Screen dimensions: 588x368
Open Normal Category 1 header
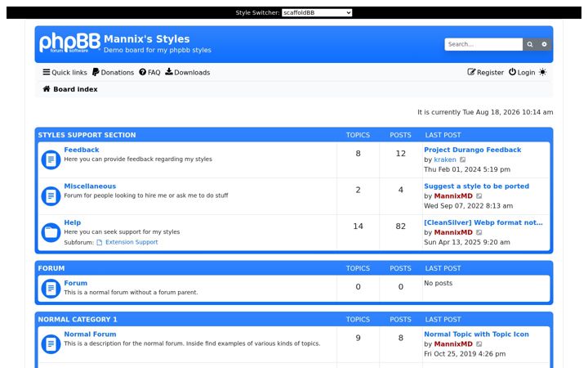pyautogui.click(x=78, y=320)
